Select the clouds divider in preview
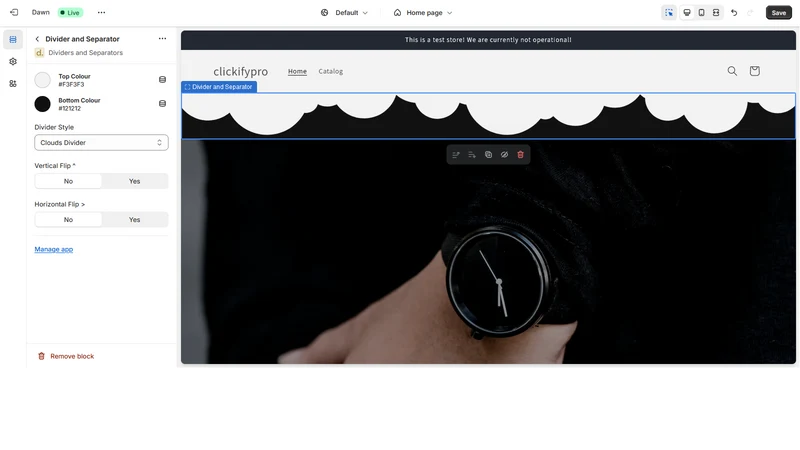 (488, 116)
